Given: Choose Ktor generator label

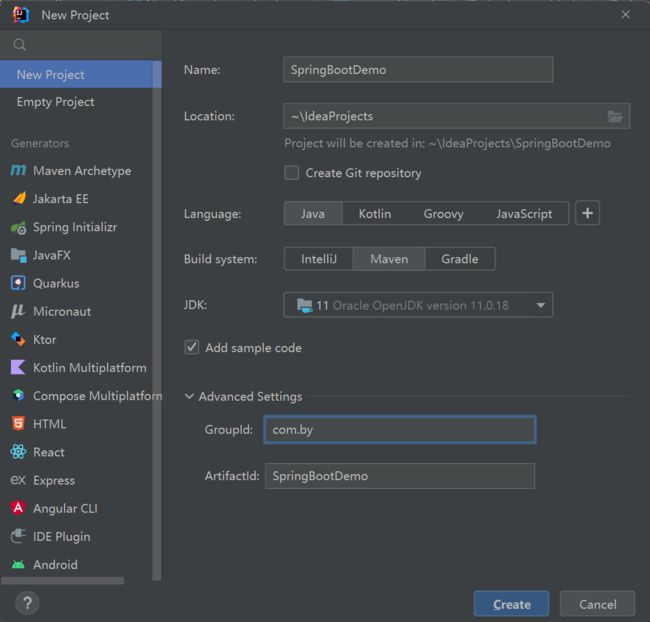Looking at the screenshot, I should pyautogui.click(x=45, y=340).
